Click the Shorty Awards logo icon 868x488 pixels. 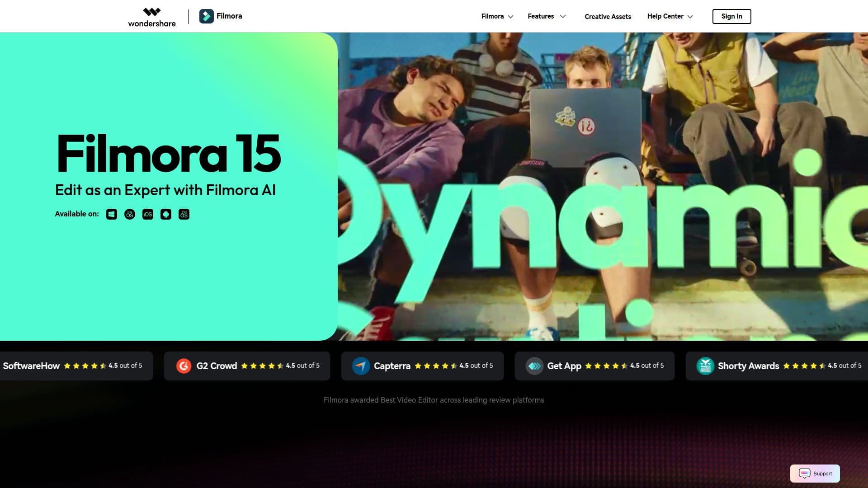705,366
